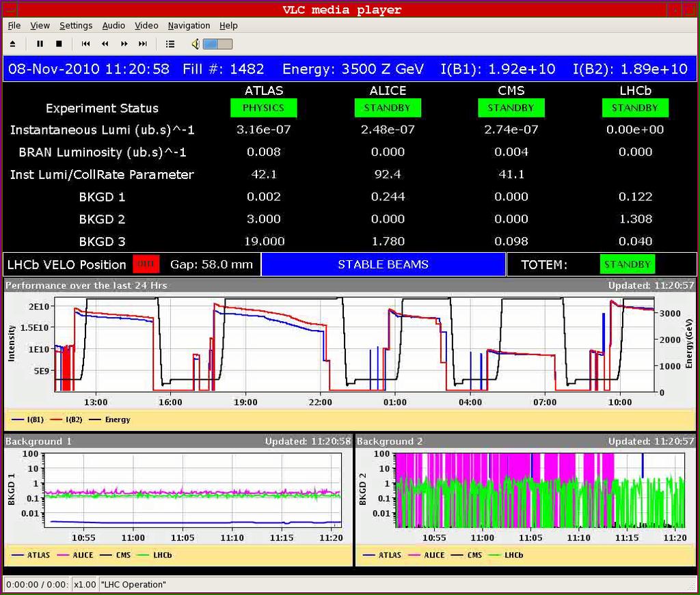Click ALICE instantaneous lumi 2.48e-07
Screen dimensions: 700x595
coord(388,129)
